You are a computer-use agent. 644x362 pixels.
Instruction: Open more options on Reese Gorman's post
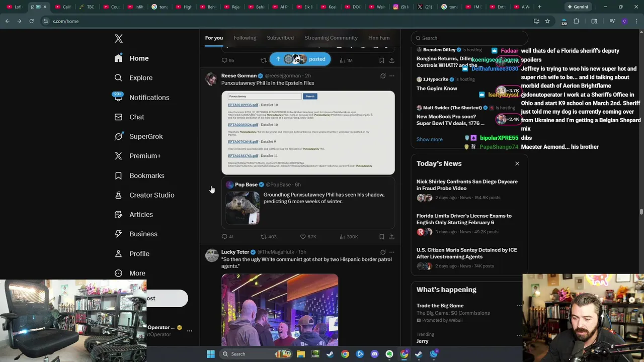tap(392, 76)
